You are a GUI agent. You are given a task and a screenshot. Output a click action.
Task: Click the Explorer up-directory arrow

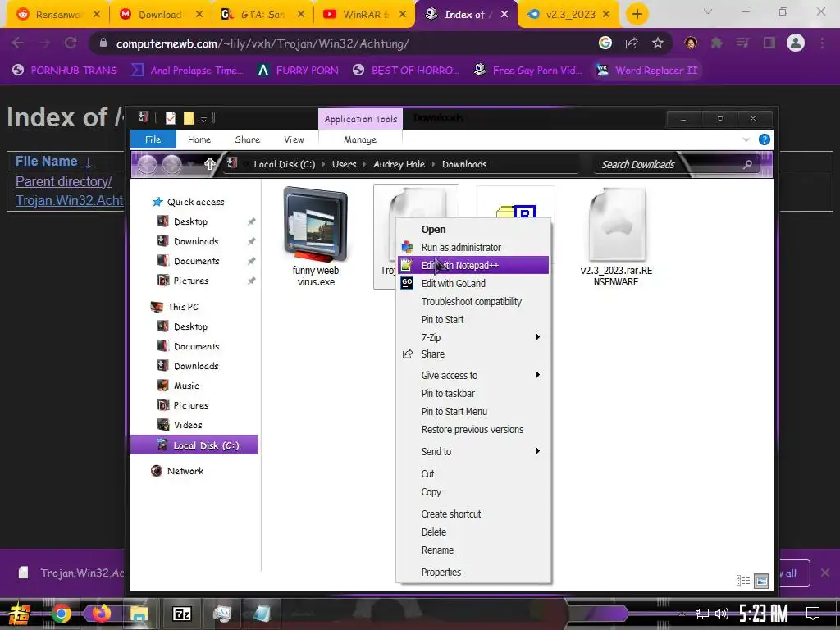point(209,164)
